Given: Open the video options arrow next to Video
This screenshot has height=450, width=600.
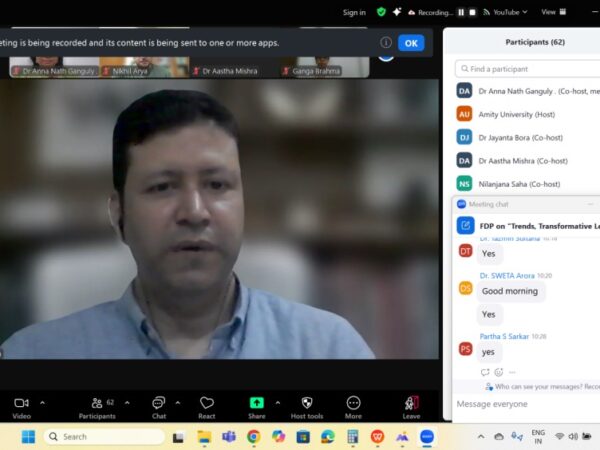Looking at the screenshot, I should [42, 403].
